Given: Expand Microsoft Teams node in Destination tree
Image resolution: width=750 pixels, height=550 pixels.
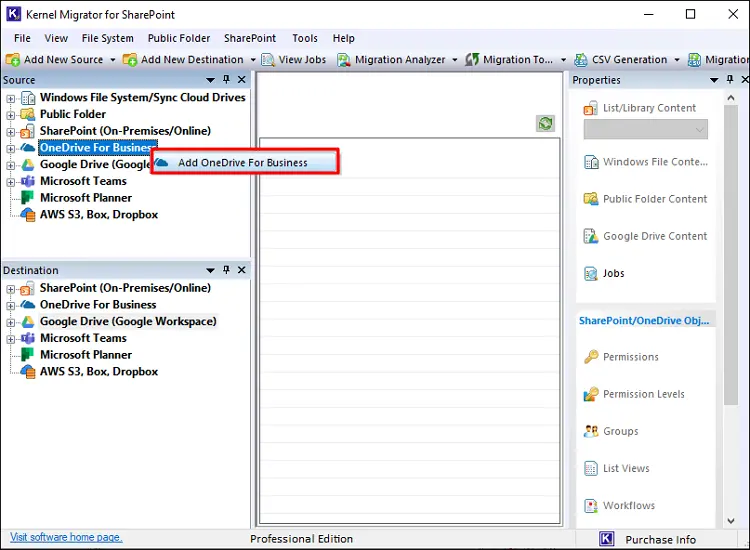Looking at the screenshot, I should pos(11,340).
